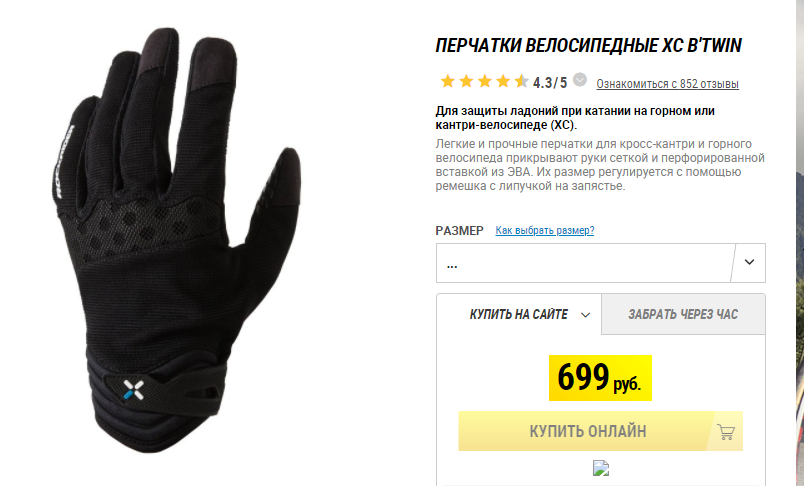Click the half-filled fifth rating star
The width and height of the screenshot is (804, 486).
tap(521, 81)
